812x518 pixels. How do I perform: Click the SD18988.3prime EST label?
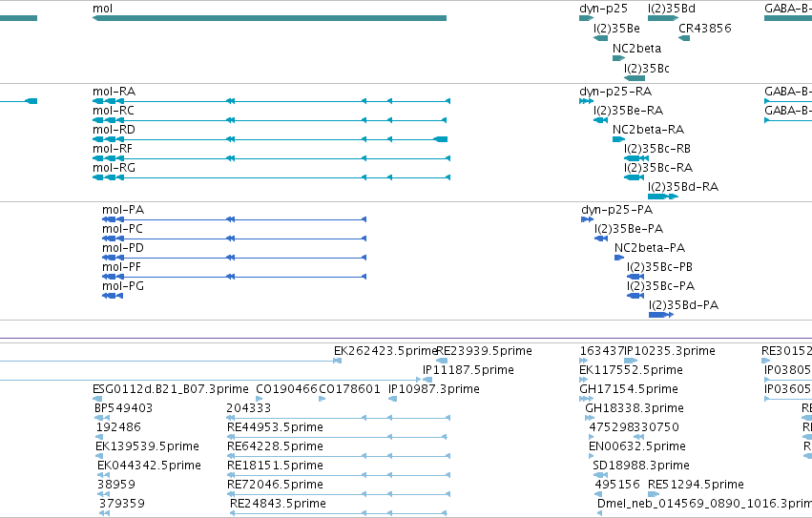[x=640, y=466]
